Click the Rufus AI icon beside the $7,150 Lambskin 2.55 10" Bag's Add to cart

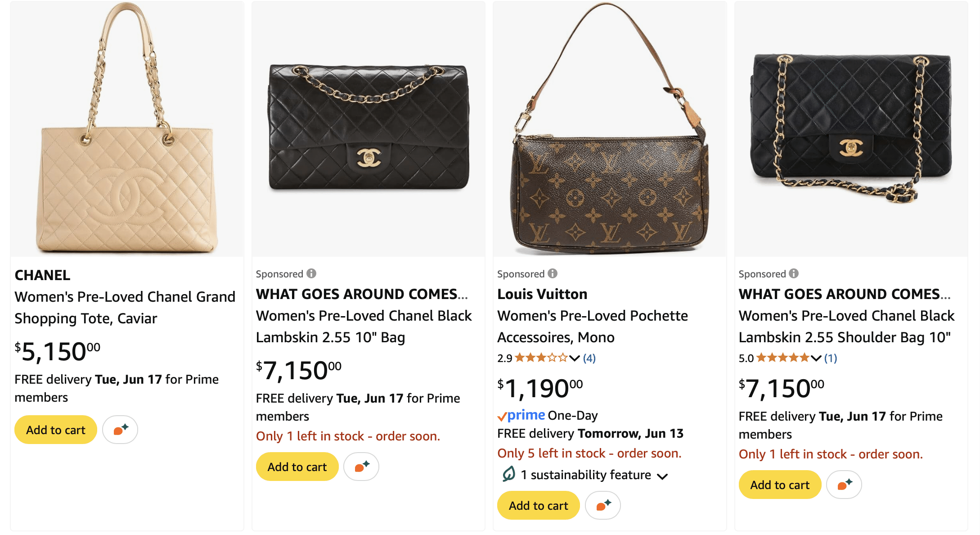[x=361, y=467]
